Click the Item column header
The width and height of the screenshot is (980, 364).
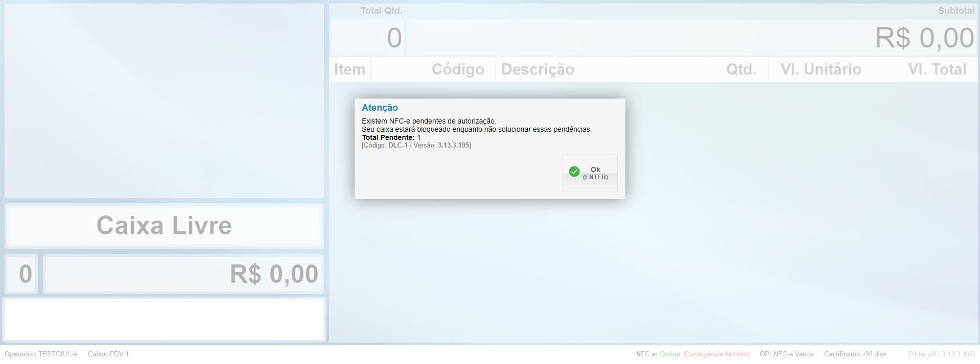coord(350,69)
